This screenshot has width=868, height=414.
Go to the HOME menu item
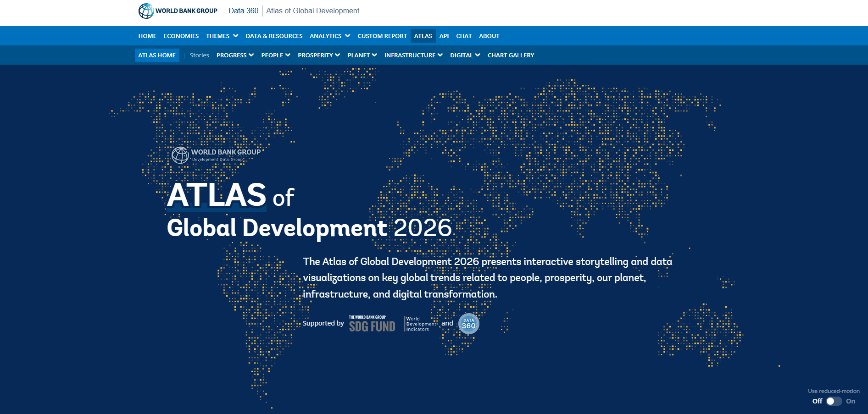147,36
